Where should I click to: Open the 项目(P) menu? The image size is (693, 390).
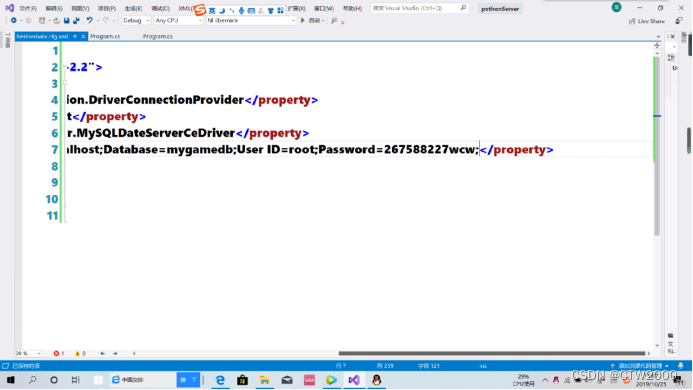107,8
